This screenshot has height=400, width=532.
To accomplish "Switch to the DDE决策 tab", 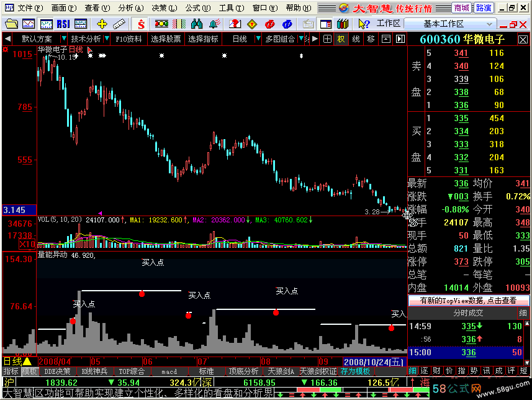I will click(57, 371).
